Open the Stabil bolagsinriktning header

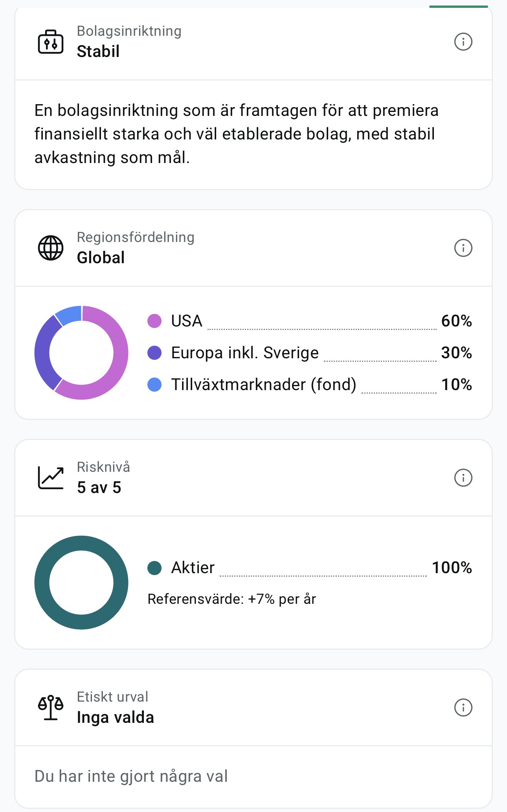click(x=253, y=42)
